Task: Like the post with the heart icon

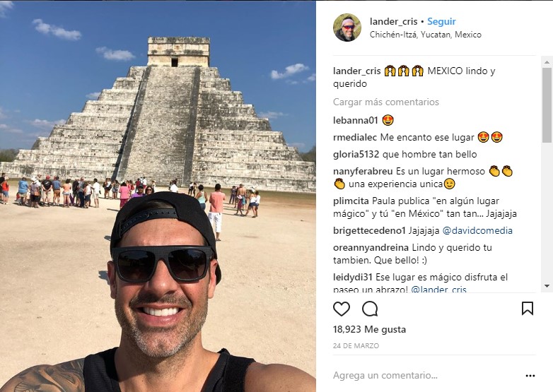Action: tap(342, 309)
